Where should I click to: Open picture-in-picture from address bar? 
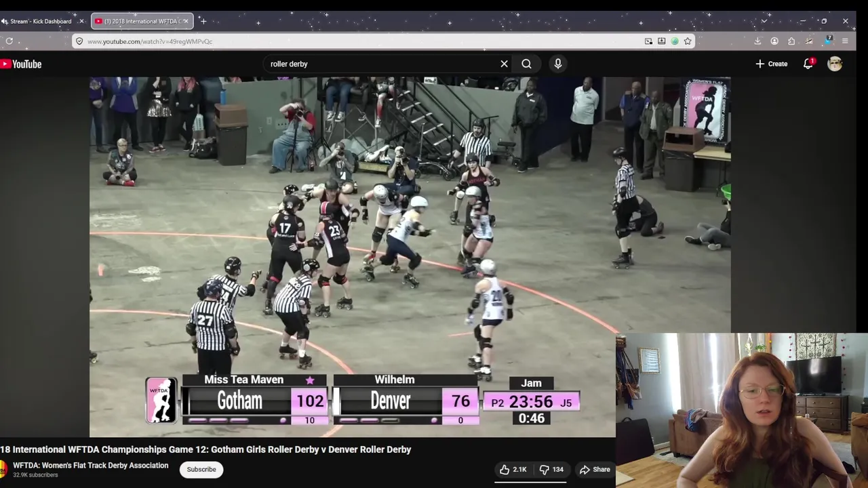648,41
